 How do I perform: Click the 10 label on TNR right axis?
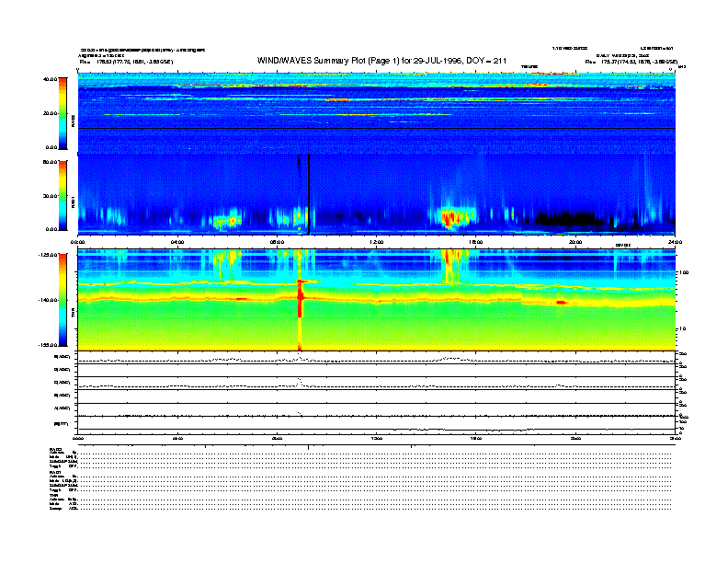(682, 329)
